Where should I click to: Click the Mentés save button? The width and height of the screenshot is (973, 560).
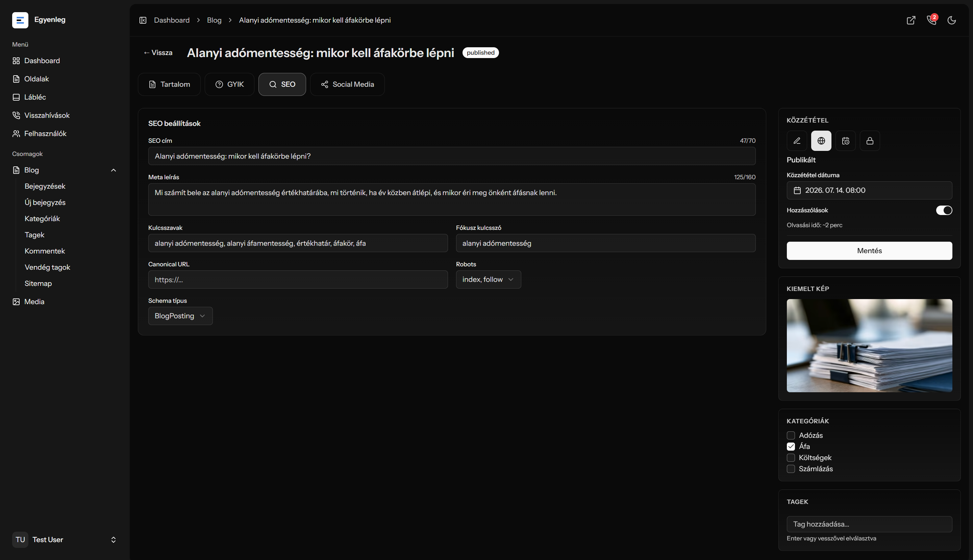coord(869,251)
